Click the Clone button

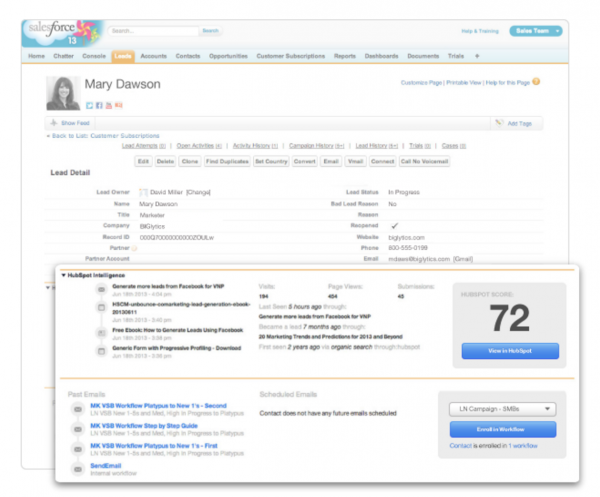190,161
